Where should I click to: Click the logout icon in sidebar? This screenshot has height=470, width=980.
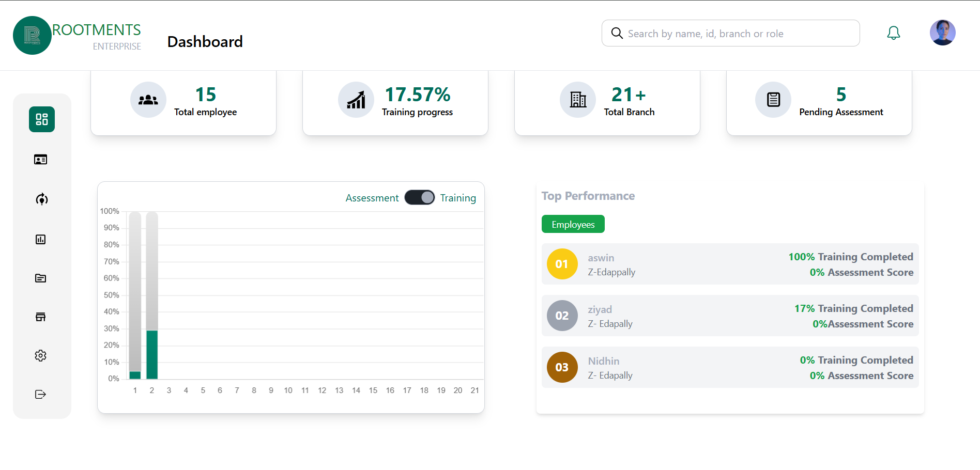click(x=41, y=394)
